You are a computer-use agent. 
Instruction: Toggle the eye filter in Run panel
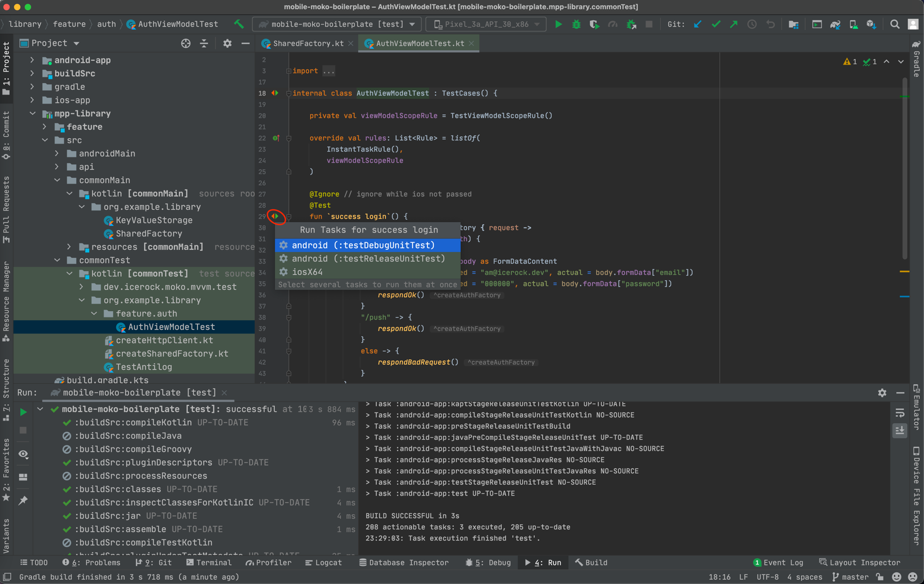click(x=23, y=454)
